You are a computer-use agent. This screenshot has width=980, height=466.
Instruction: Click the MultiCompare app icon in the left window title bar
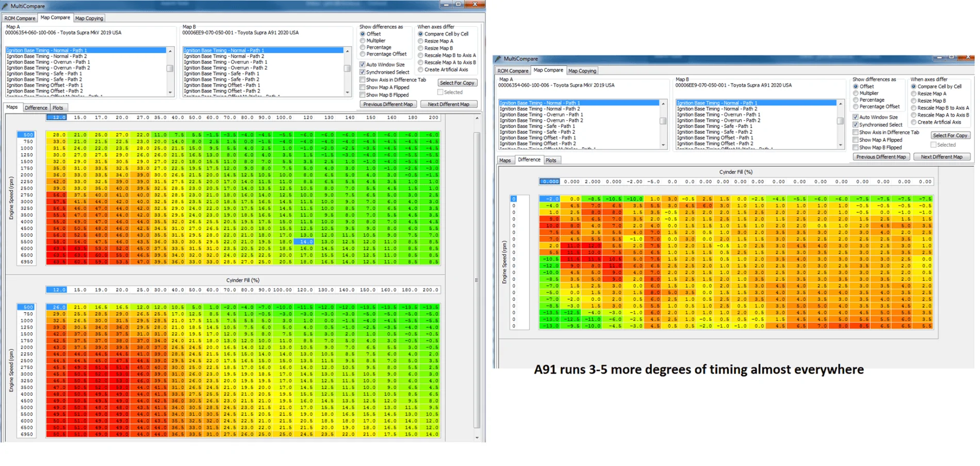[6, 6]
